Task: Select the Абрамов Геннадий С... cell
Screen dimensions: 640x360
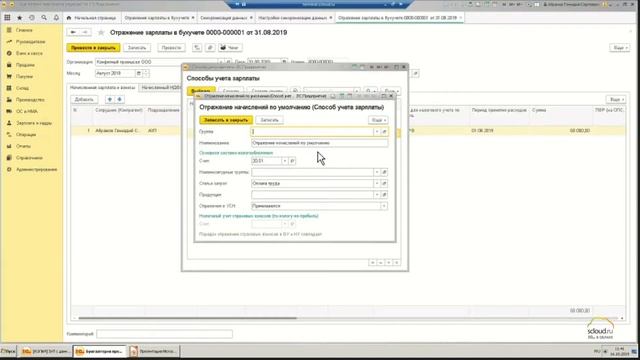Action: tap(118, 131)
